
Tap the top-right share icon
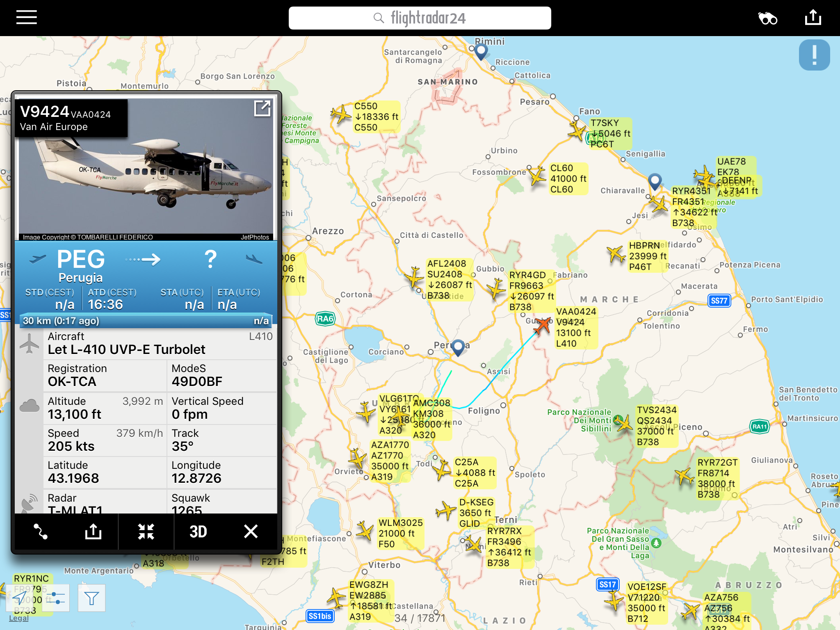click(x=813, y=18)
